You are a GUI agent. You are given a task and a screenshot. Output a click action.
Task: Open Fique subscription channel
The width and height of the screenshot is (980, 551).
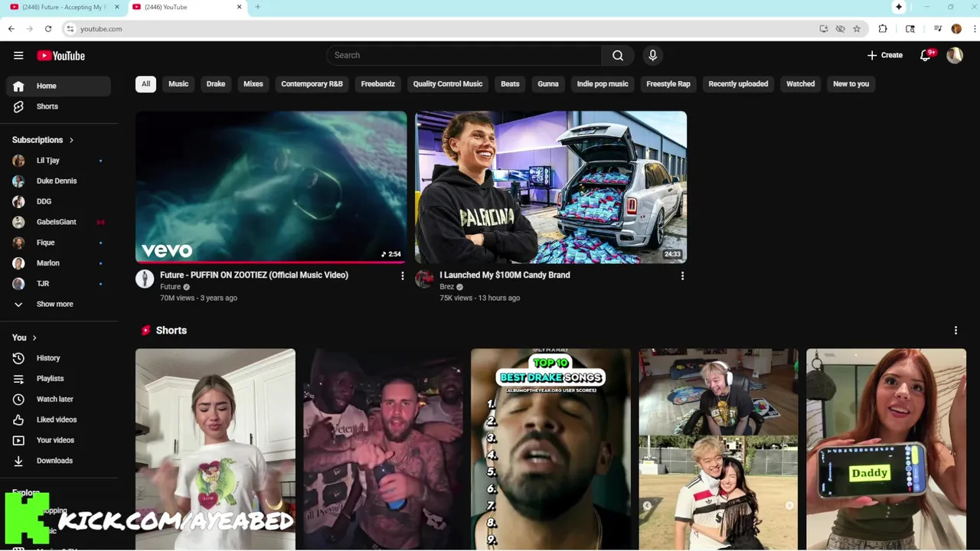click(58, 243)
